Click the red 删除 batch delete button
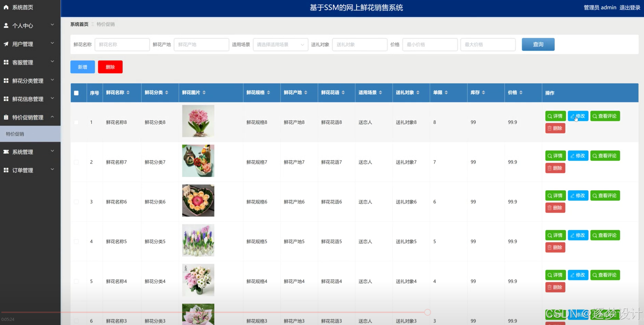Screen dimensions: 644x325 110,67
